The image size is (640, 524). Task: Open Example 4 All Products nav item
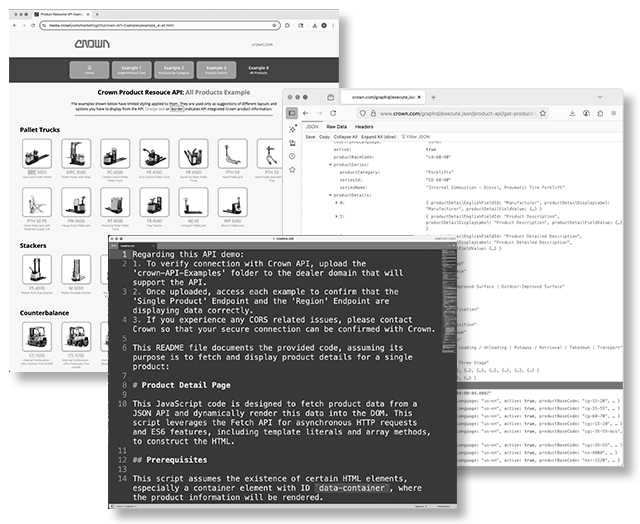259,70
